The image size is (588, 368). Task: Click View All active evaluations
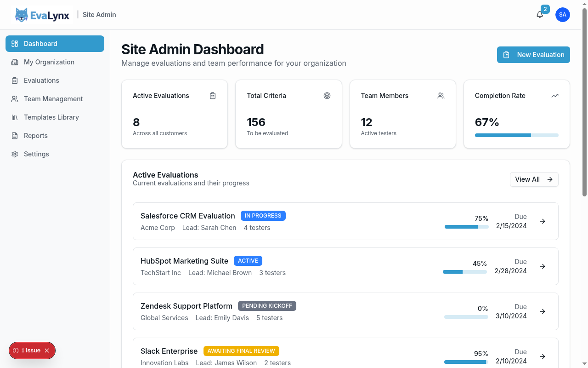click(534, 179)
